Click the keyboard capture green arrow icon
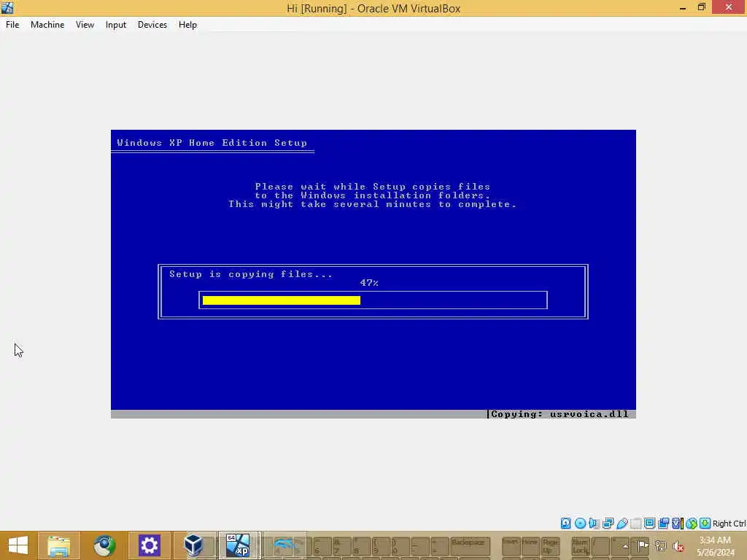 tap(705, 524)
